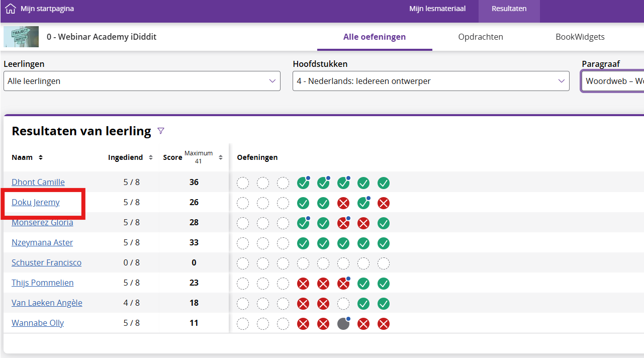644x358 pixels.
Task: Sort results by Score column
Action: (x=220, y=157)
